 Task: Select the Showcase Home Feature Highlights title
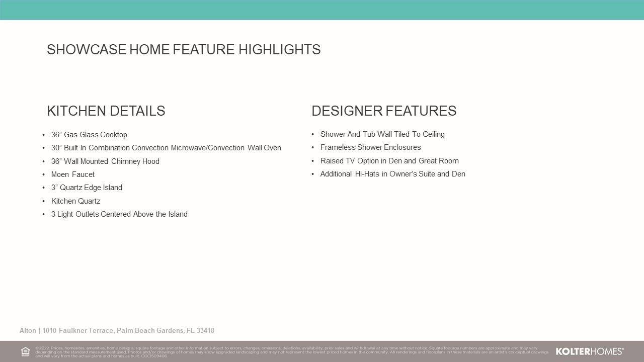(184, 50)
